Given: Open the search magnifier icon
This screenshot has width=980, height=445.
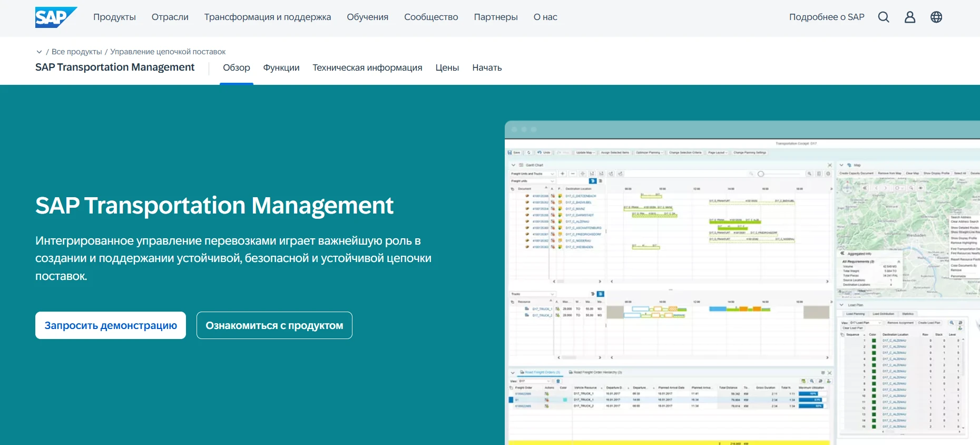Looking at the screenshot, I should coord(884,17).
